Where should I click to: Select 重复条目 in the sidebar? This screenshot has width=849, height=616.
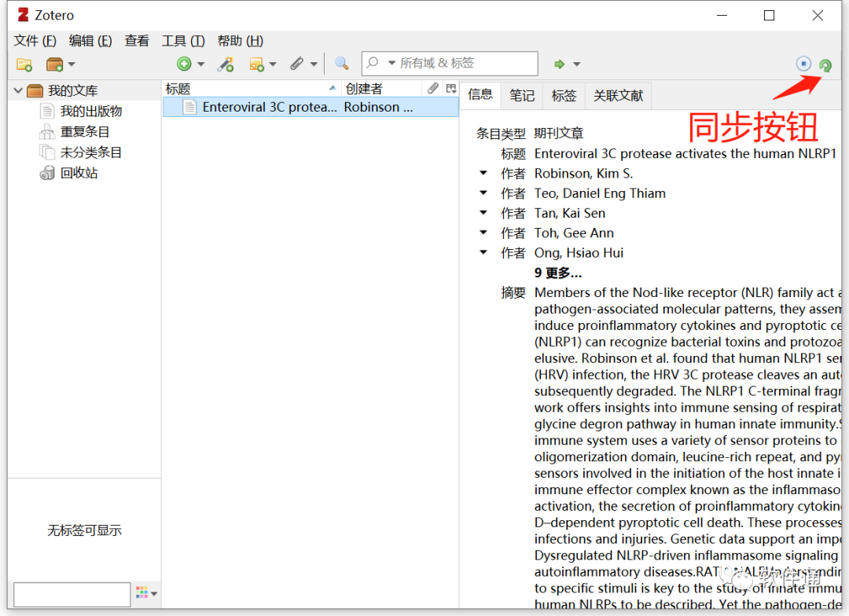coord(85,131)
